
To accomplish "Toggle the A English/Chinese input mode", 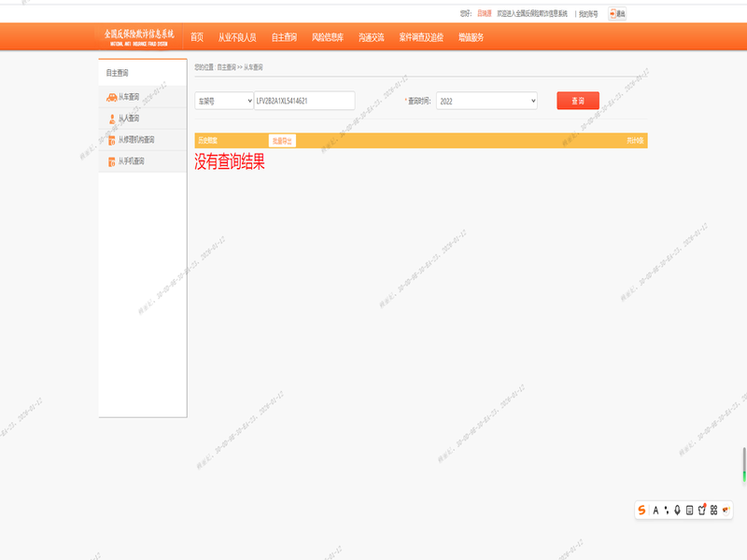I will click(x=655, y=510).
